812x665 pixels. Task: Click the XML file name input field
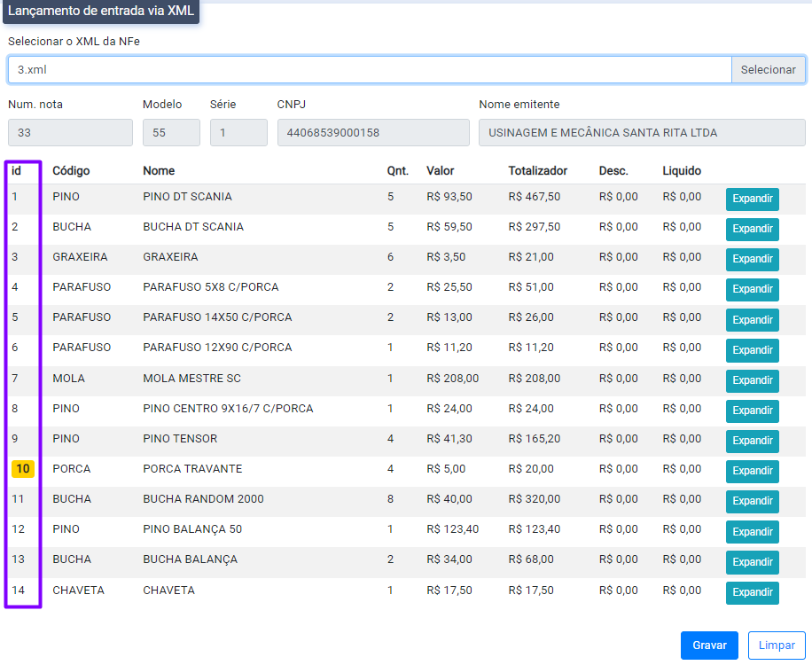point(370,70)
